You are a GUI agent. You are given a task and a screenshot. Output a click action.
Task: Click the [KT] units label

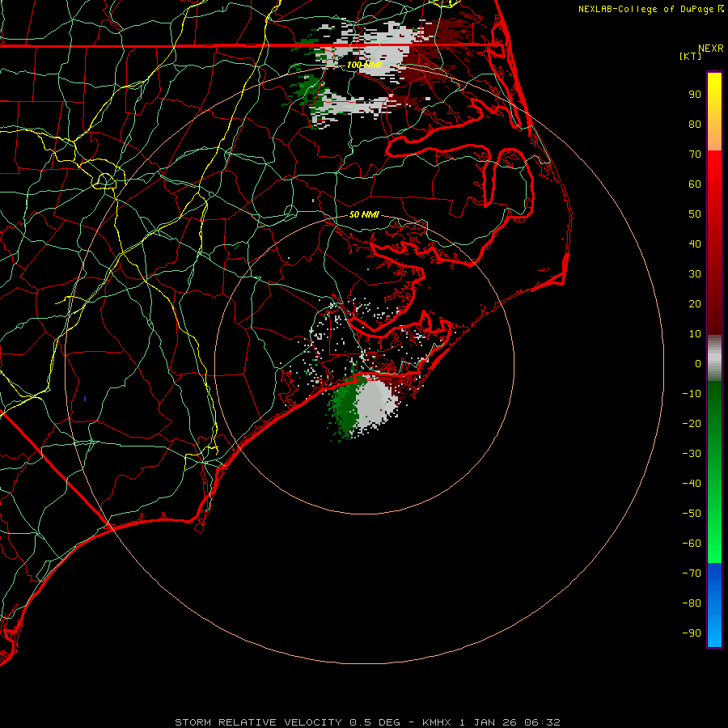click(x=690, y=56)
